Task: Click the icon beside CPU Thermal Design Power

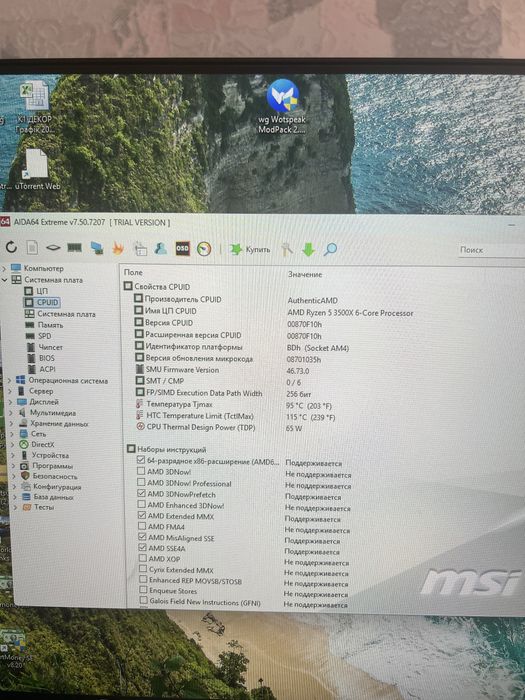Action: tap(140, 427)
